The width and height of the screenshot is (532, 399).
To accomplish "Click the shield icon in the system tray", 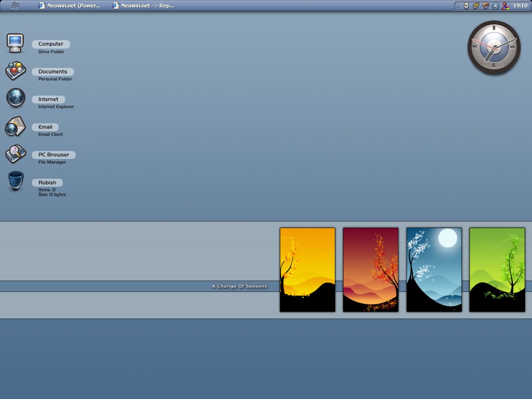I will point(466,6).
